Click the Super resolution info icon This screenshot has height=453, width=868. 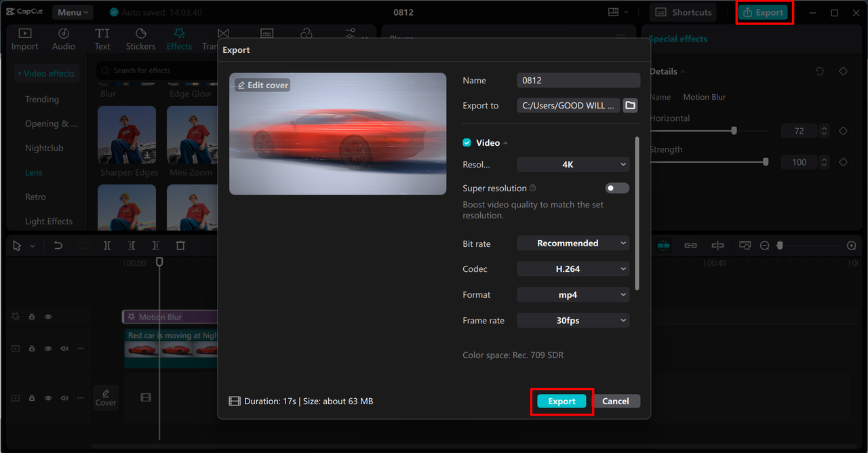pyautogui.click(x=532, y=189)
